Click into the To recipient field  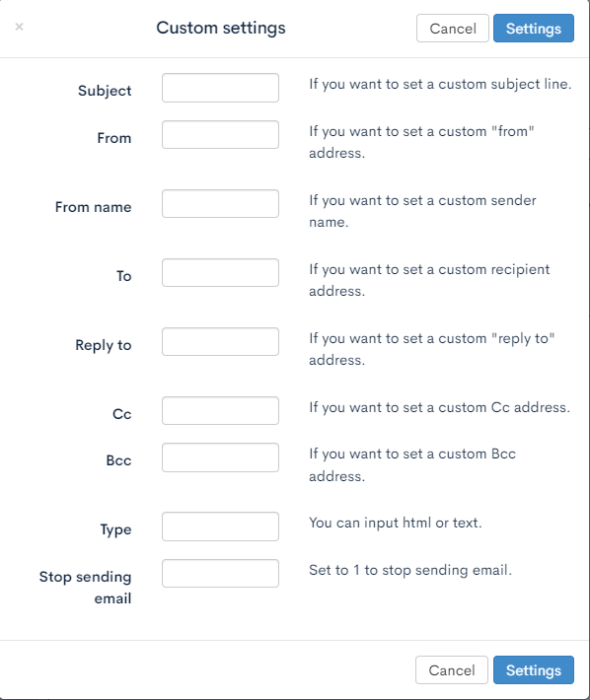click(220, 272)
